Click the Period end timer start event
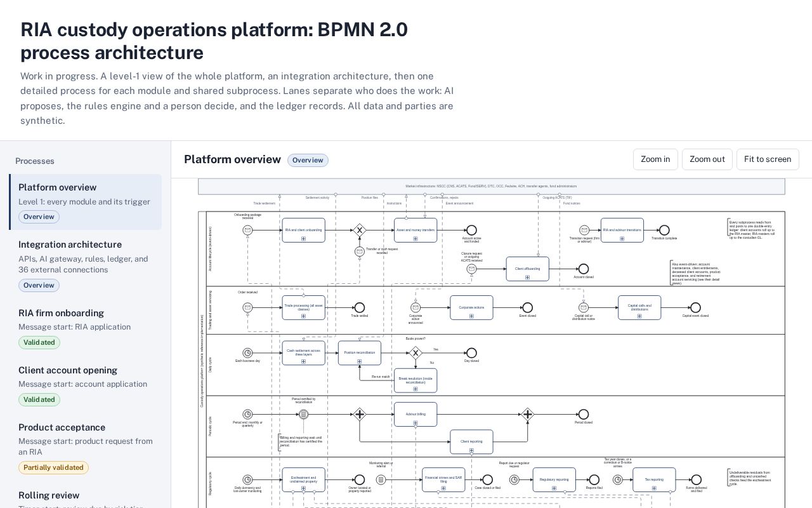Image resolution: width=812 pixels, height=508 pixels. pyautogui.click(x=247, y=414)
